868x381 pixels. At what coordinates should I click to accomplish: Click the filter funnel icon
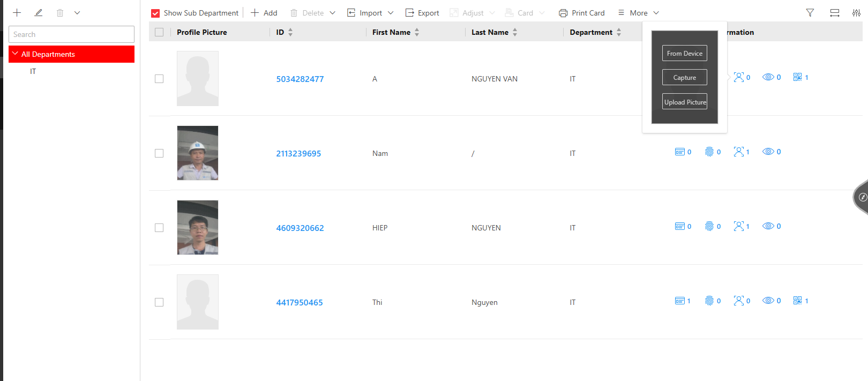click(x=810, y=13)
